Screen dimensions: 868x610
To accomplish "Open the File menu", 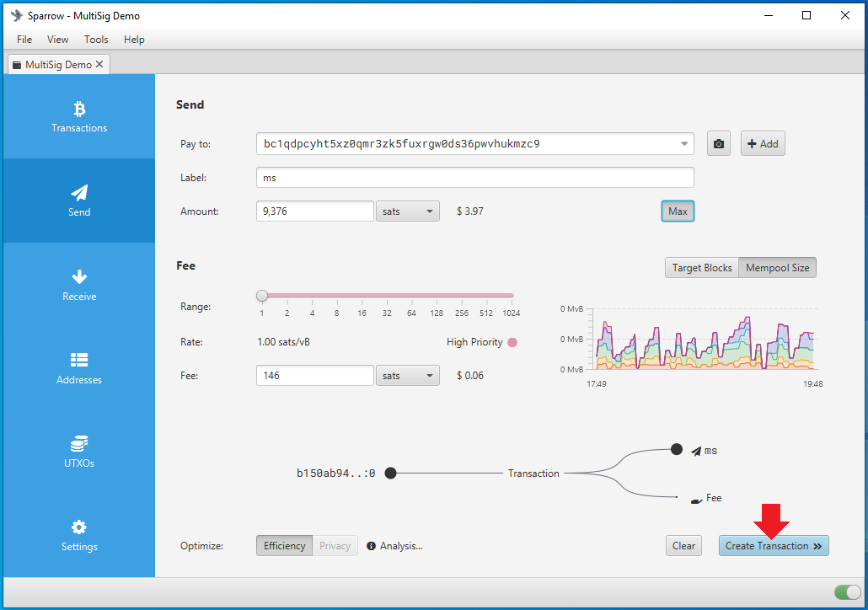I will pyautogui.click(x=24, y=40).
